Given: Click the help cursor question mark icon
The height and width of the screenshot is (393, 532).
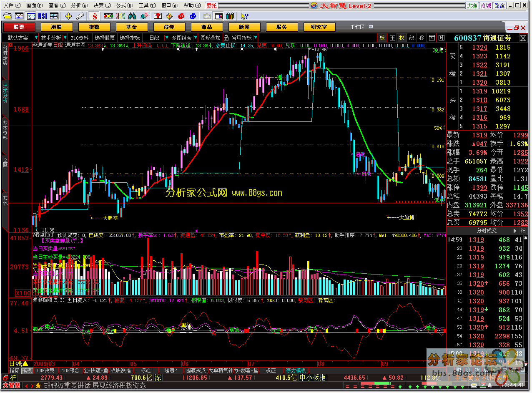Looking at the screenshot, I should tap(244, 16).
